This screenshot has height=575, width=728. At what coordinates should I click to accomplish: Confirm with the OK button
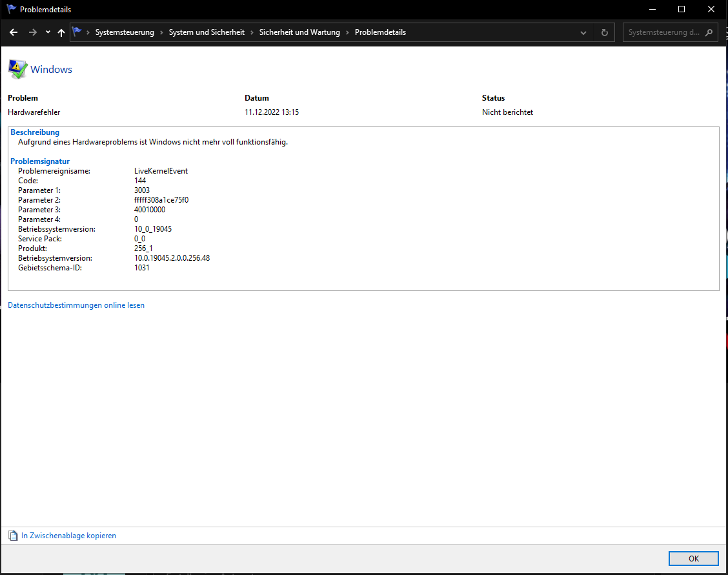coord(694,558)
